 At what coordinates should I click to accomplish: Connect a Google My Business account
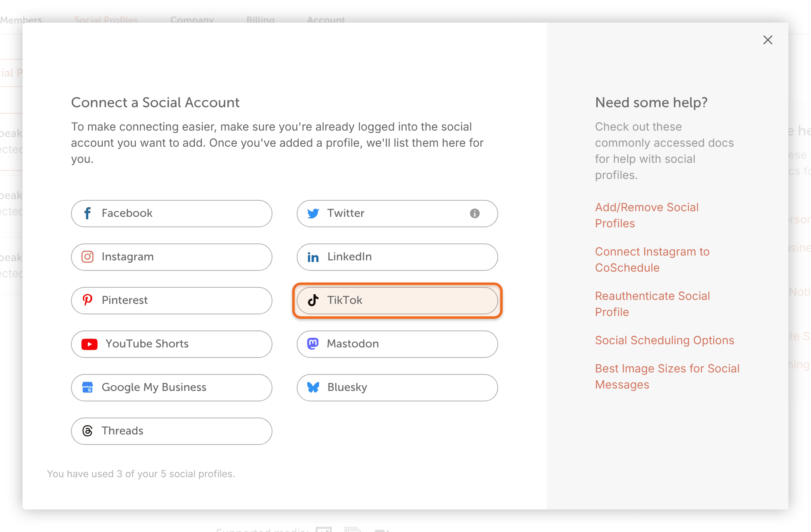(172, 388)
